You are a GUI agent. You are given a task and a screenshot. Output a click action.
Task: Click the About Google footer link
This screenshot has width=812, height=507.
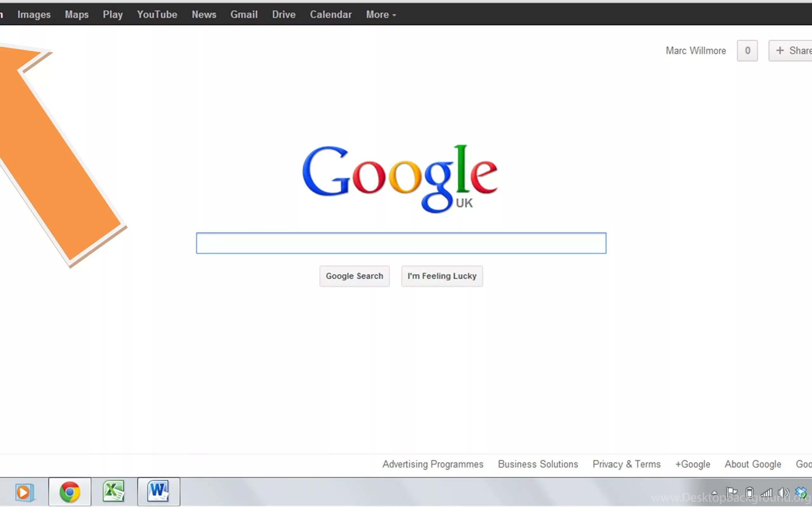pos(753,464)
